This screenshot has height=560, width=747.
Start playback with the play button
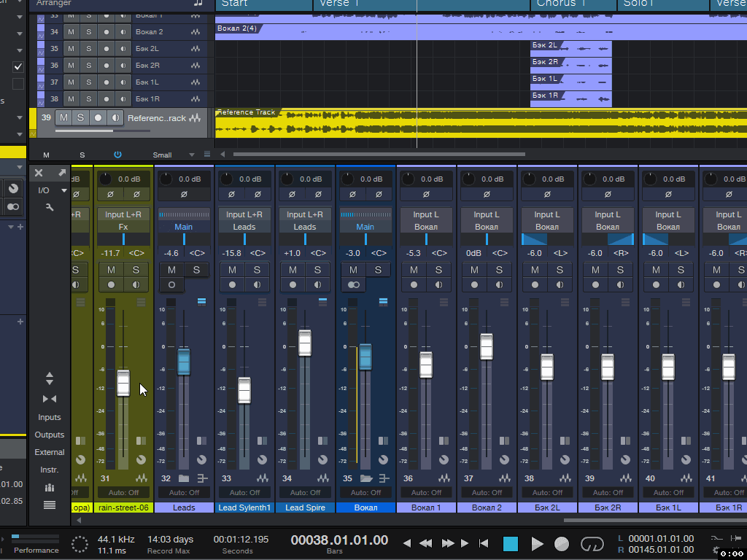(537, 543)
